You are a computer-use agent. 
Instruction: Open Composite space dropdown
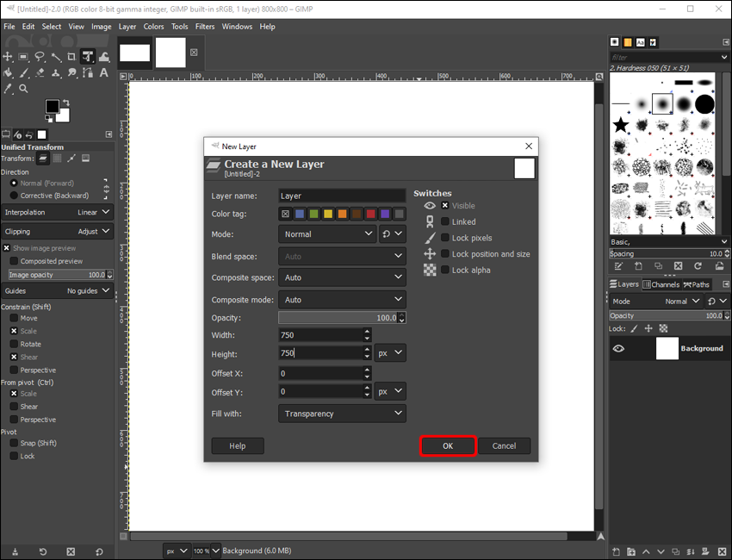point(342,277)
